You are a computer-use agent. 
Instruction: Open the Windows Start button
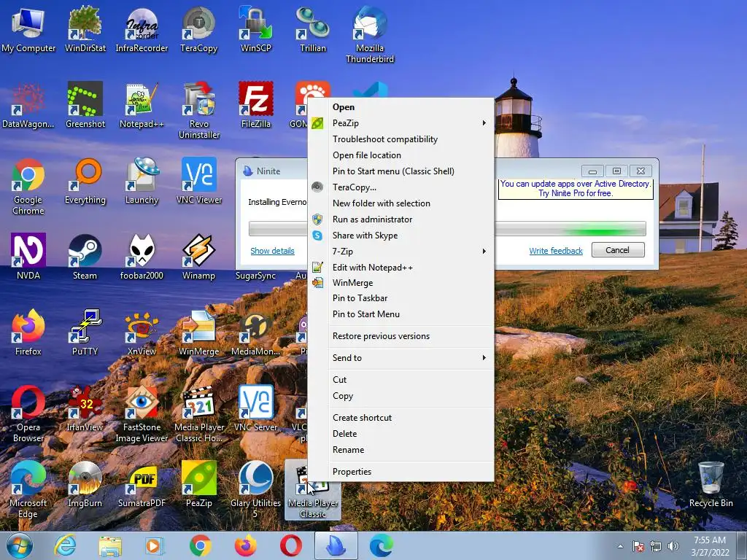point(19,545)
